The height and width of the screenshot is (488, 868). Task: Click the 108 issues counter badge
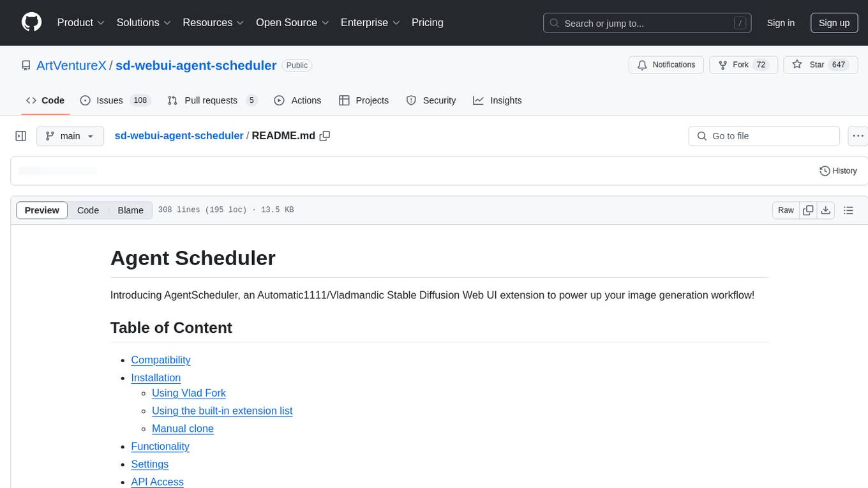point(140,100)
